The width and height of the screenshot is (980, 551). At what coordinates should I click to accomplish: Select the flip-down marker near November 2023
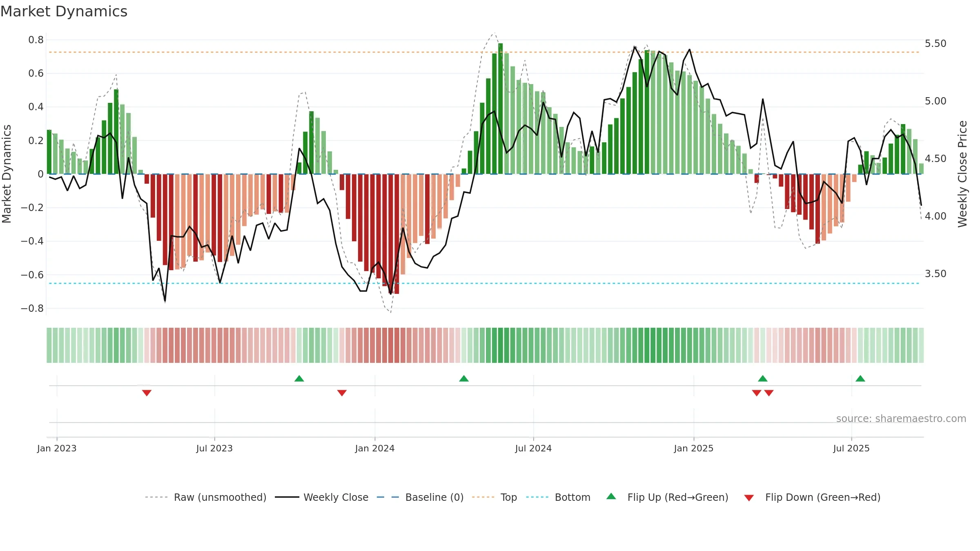pyautogui.click(x=342, y=393)
